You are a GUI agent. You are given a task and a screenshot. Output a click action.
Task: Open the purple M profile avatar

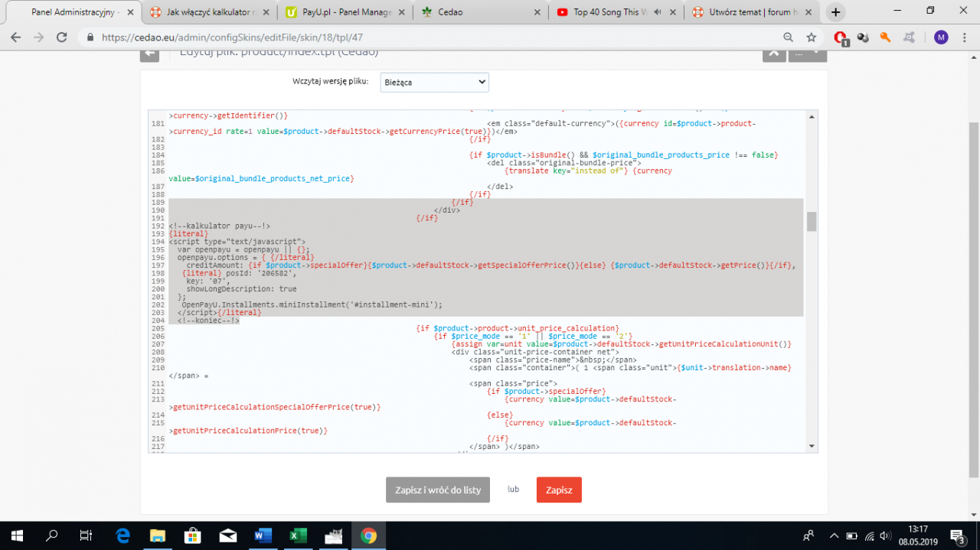[941, 37]
